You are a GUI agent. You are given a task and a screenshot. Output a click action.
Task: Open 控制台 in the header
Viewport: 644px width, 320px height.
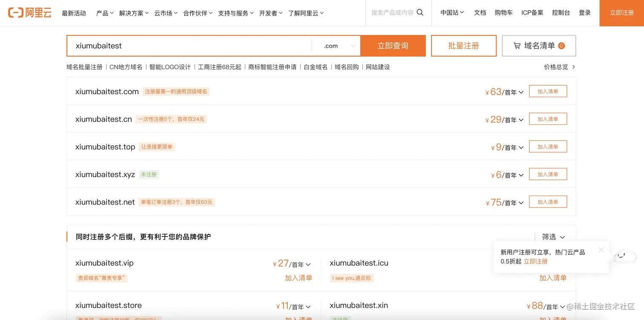click(x=561, y=13)
